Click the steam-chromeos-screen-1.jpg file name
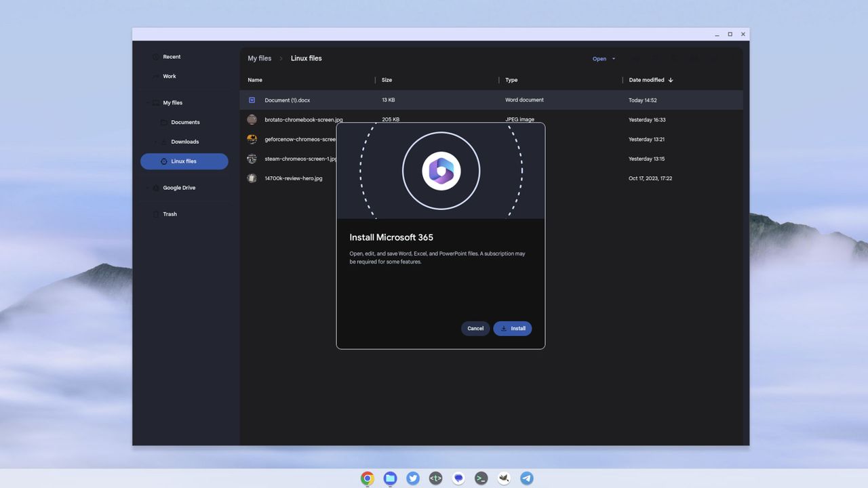Screen dimensions: 868x488 [x=300, y=159]
